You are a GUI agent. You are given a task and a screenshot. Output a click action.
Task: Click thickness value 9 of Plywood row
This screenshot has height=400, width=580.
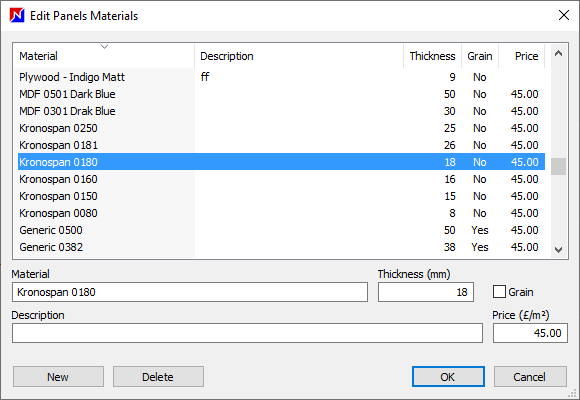[x=452, y=77]
